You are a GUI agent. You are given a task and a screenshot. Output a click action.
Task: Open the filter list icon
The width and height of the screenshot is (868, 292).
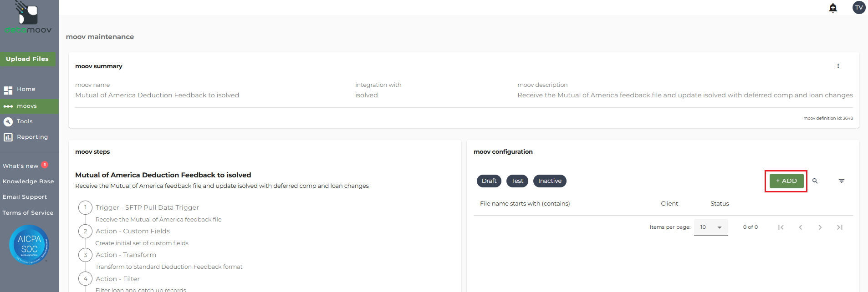click(x=842, y=181)
